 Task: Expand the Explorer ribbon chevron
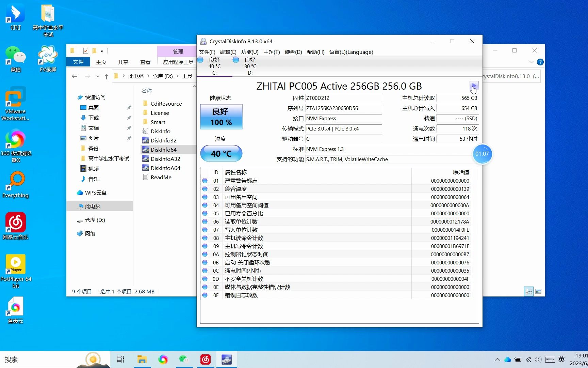point(531,62)
